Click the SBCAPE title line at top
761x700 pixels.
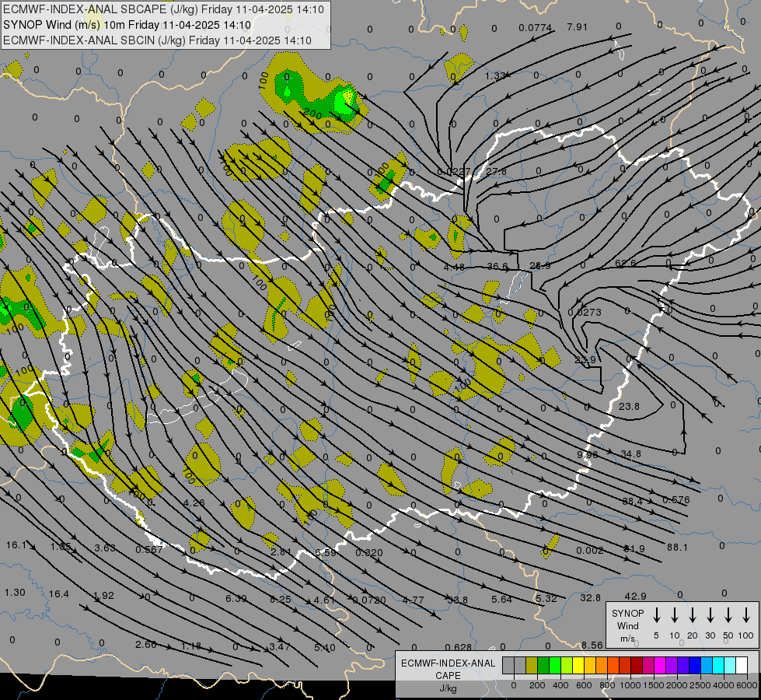tap(163, 9)
